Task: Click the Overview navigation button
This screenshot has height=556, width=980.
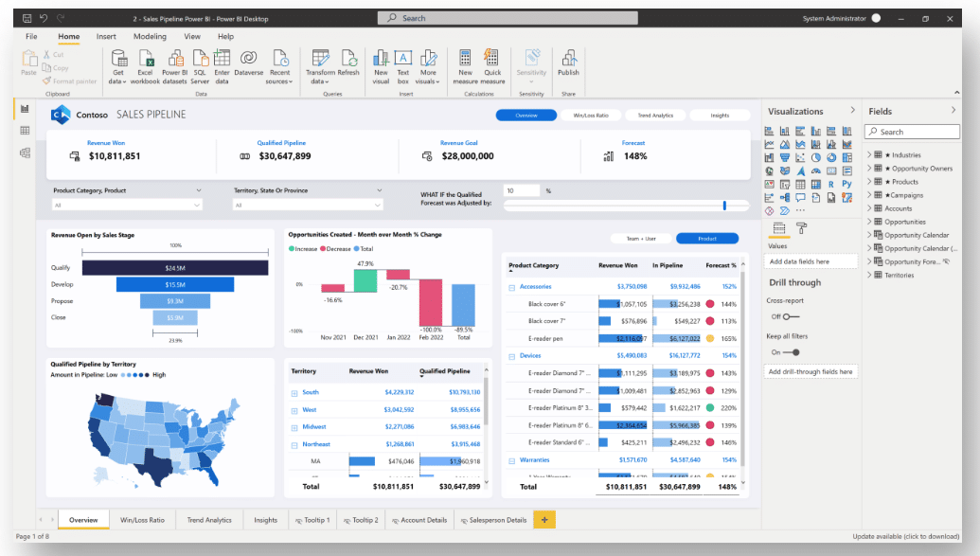Action: click(x=526, y=115)
